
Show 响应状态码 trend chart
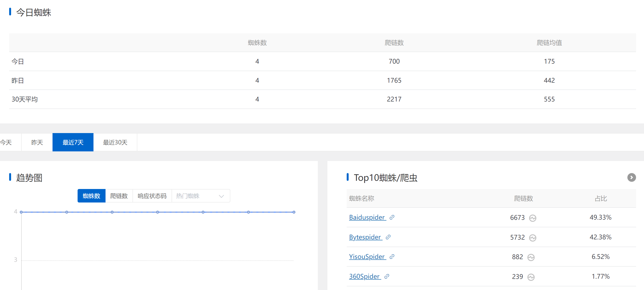click(x=152, y=196)
